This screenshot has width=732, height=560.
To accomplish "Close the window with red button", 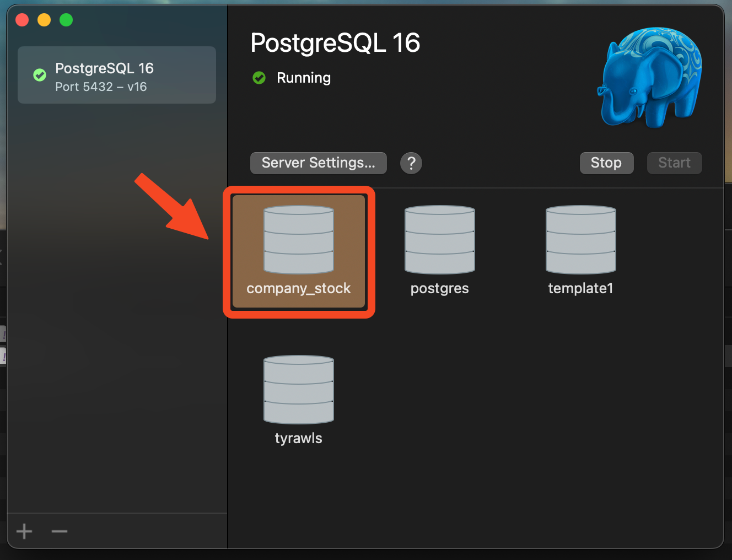I will click(x=22, y=20).
